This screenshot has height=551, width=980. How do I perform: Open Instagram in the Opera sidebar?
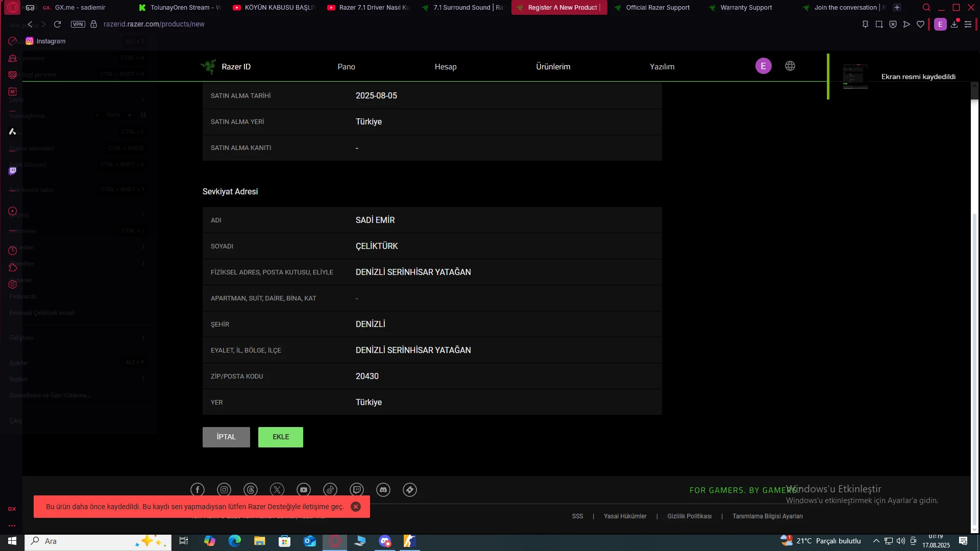tap(30, 41)
